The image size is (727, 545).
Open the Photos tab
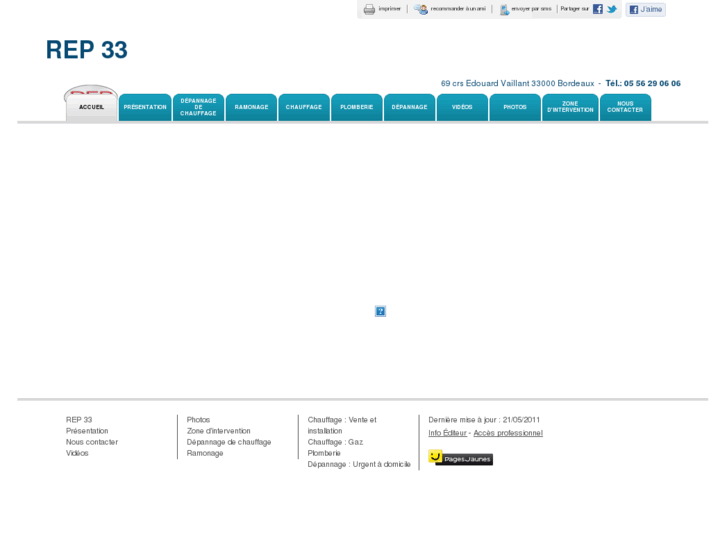pos(515,107)
